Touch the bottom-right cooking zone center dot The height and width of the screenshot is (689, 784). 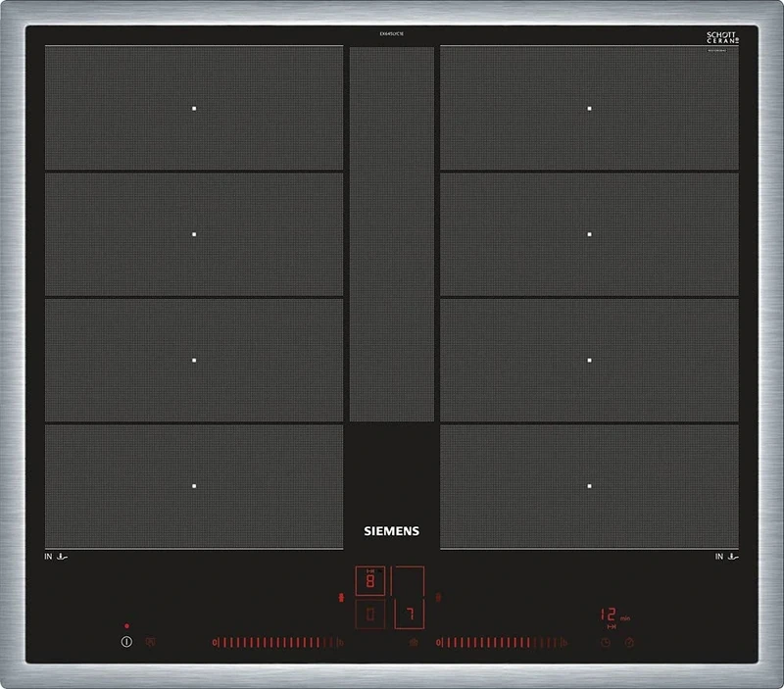tap(589, 485)
